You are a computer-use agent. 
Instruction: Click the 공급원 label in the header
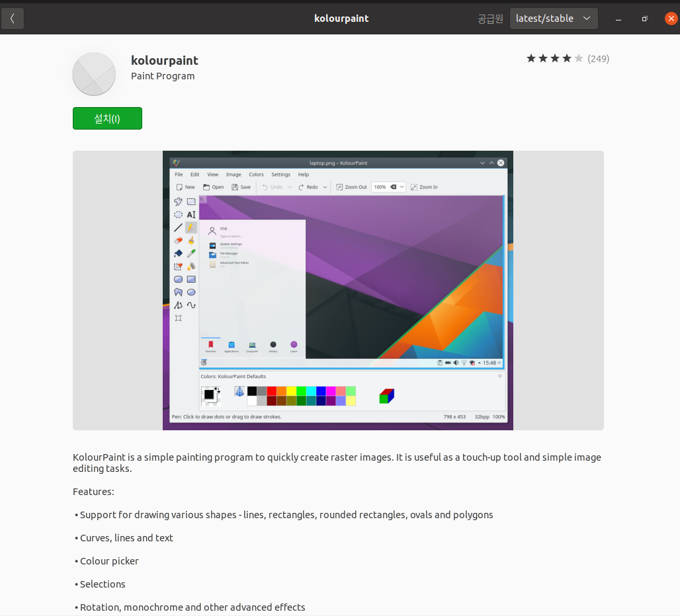pos(490,19)
